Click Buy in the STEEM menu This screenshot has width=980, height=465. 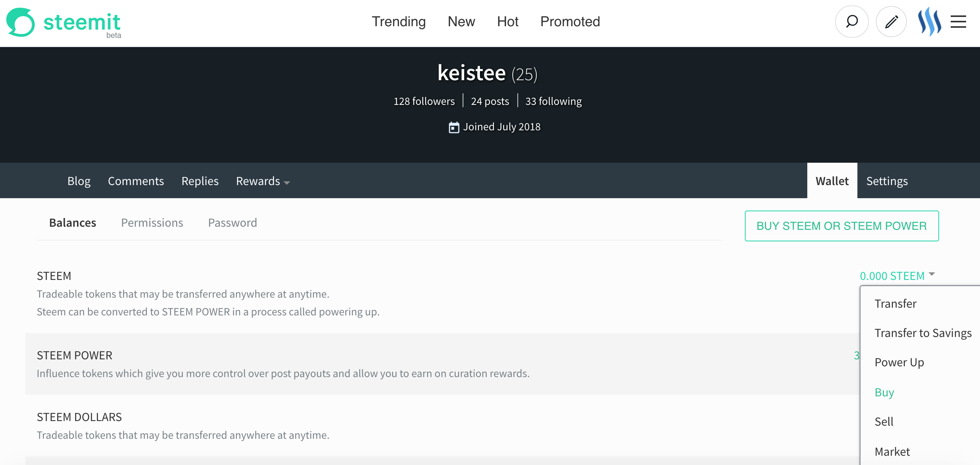[884, 392]
